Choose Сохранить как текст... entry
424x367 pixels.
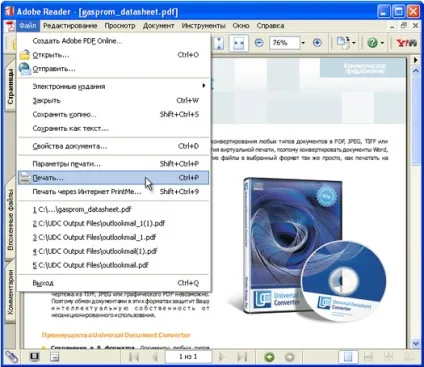tap(113, 128)
